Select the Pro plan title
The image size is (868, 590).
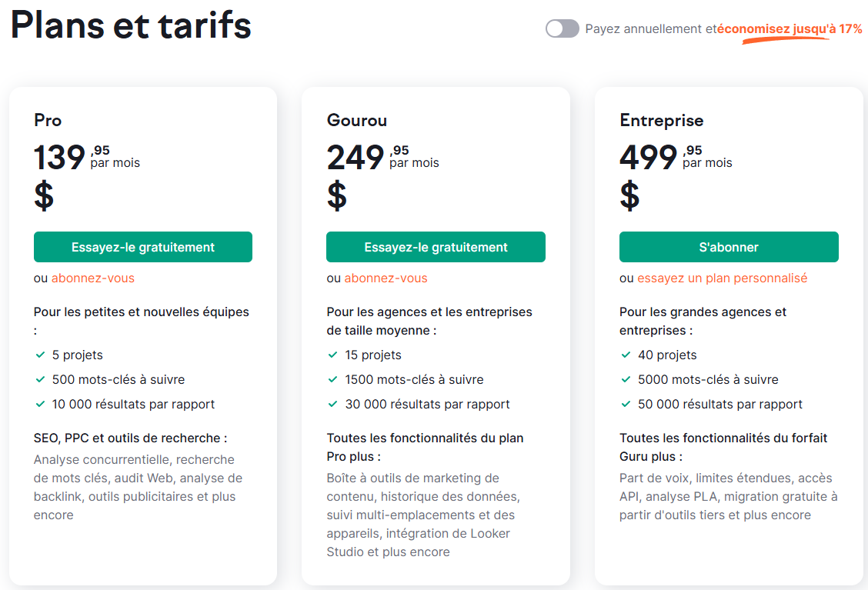point(48,120)
